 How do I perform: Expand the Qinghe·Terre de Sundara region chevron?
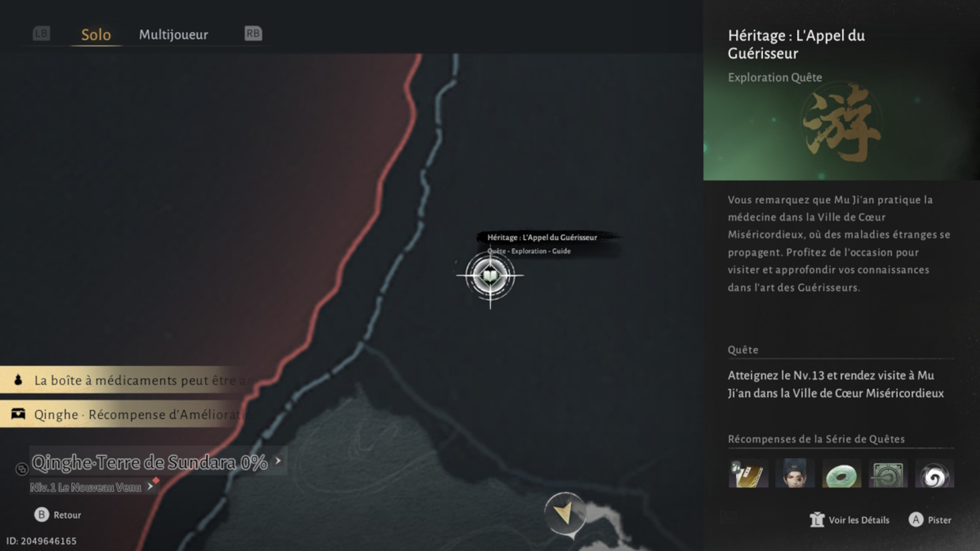278,461
